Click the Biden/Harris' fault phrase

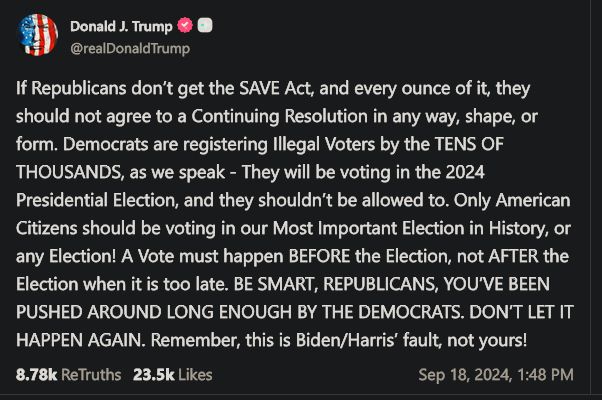point(369,340)
